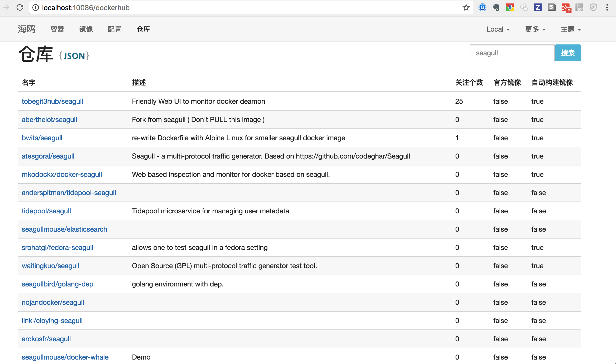Go to the 容器 nav tab
The width and height of the screenshot is (616, 364).
point(57,29)
